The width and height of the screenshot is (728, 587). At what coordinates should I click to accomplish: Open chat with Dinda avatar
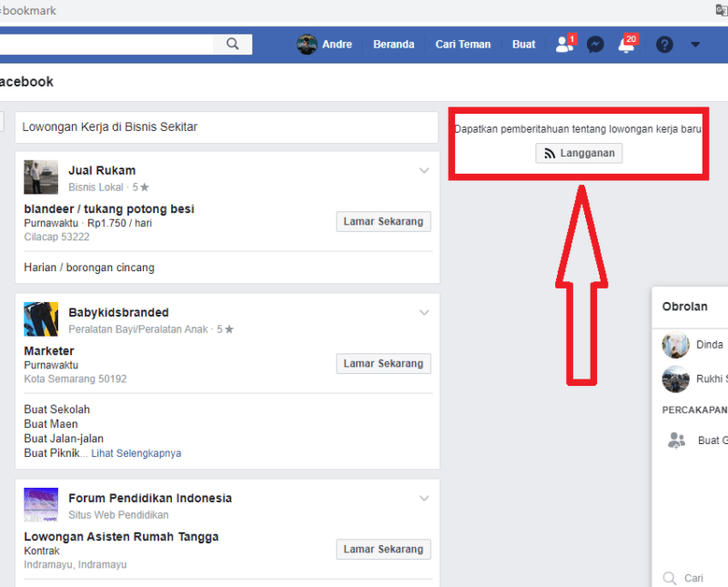tap(675, 345)
